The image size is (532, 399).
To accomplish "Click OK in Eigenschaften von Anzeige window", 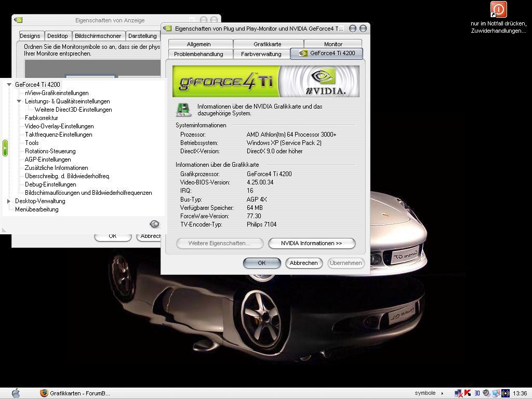I will click(113, 236).
